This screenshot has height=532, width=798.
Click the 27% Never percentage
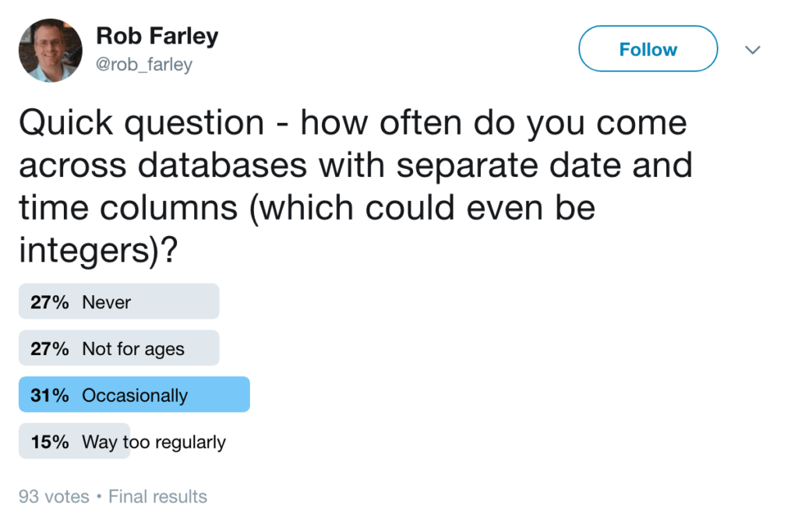[x=49, y=301]
